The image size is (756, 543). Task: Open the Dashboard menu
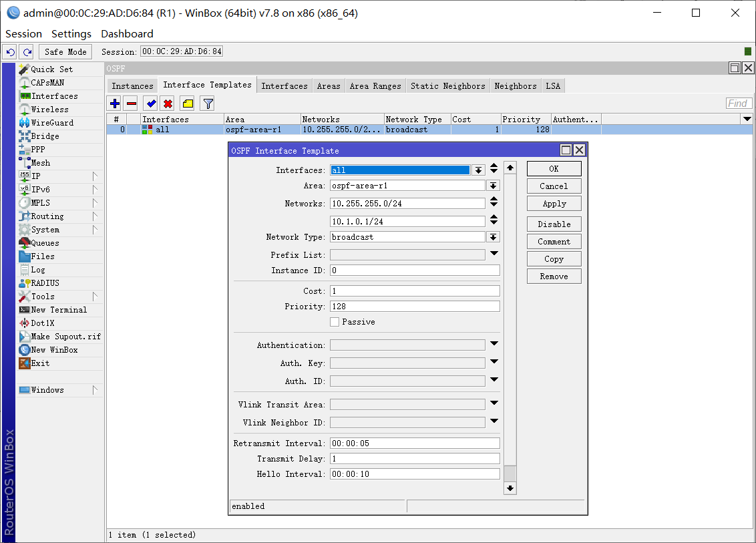127,34
